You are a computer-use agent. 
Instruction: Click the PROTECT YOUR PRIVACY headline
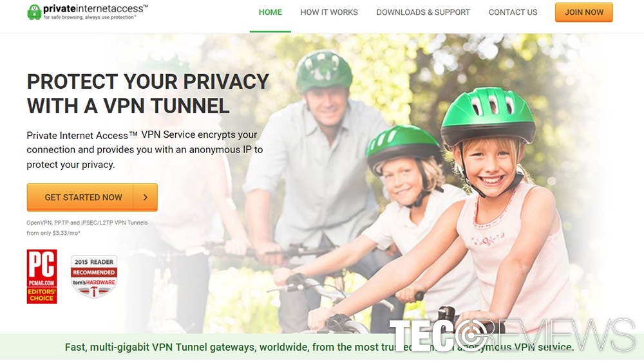148,93
